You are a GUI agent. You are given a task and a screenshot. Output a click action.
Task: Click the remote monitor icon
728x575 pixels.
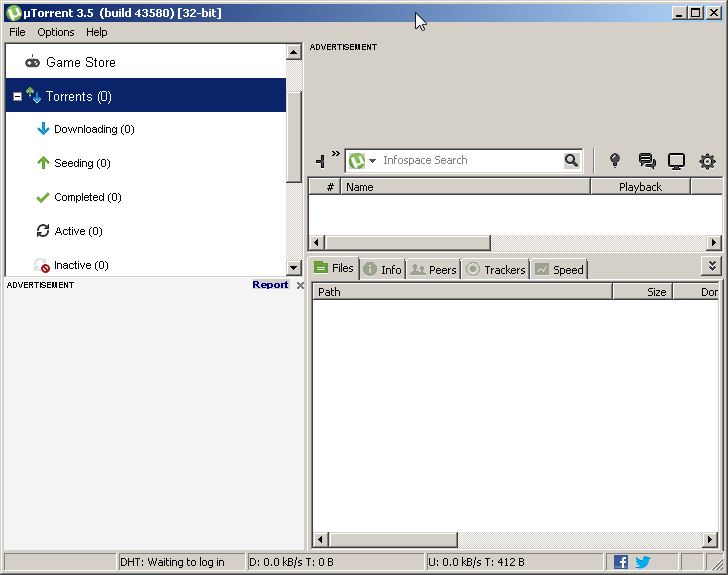pos(676,161)
